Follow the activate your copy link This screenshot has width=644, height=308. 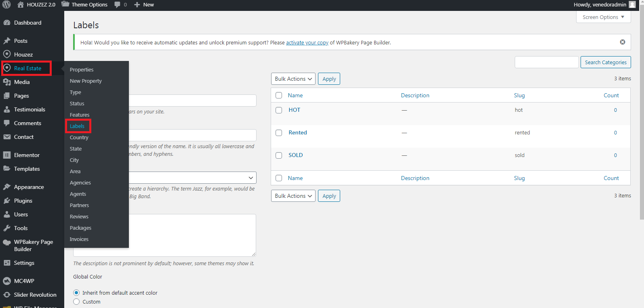click(x=307, y=42)
